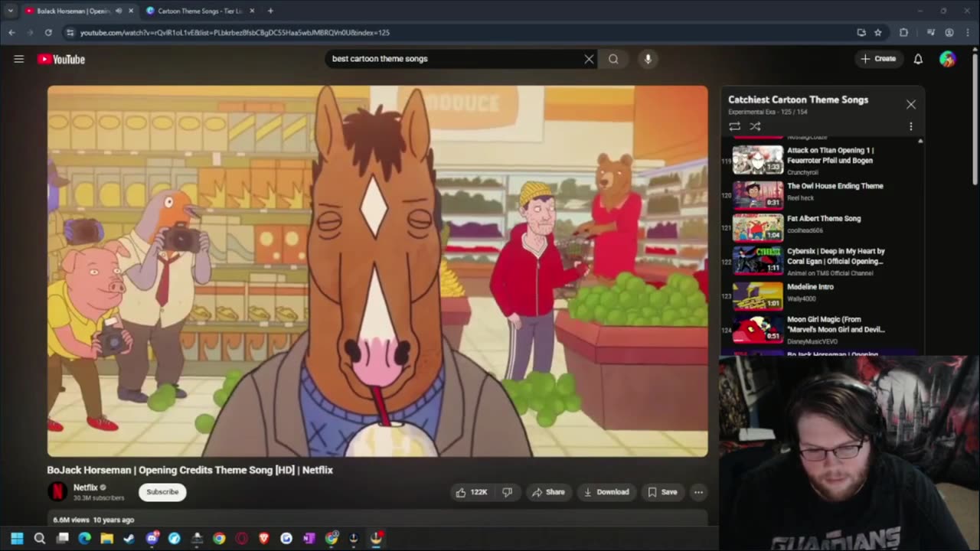Open the media controls icon in the toolbar
This screenshot has width=980, height=551.
click(931, 32)
